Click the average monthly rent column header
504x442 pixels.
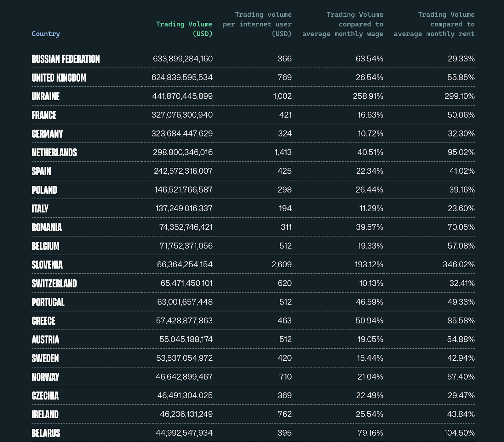[434, 24]
